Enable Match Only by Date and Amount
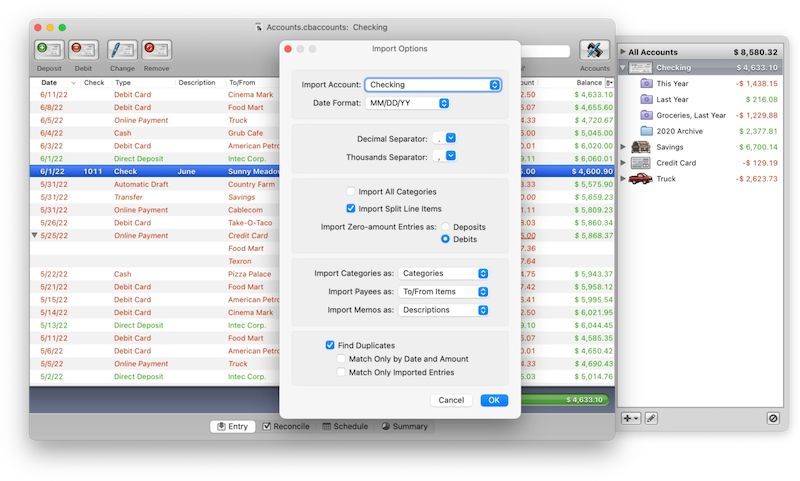 341,359
